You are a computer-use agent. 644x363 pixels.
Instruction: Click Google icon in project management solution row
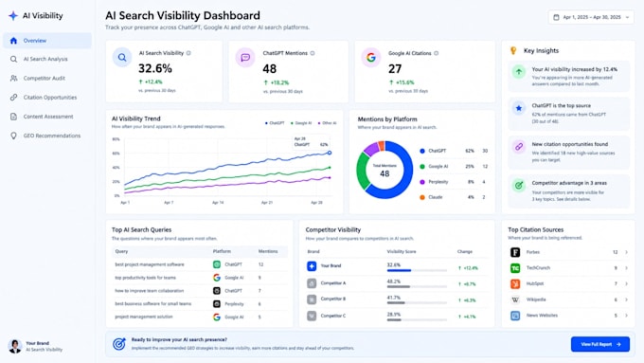pyautogui.click(x=217, y=317)
